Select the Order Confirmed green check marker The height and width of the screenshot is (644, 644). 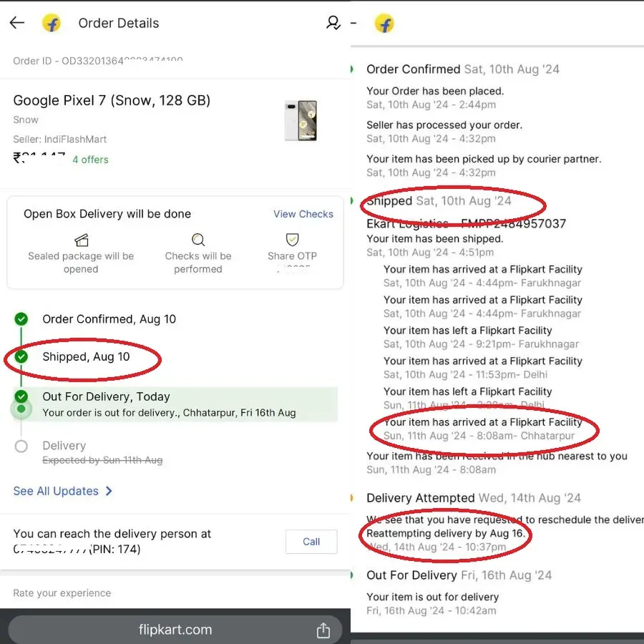[21, 319]
